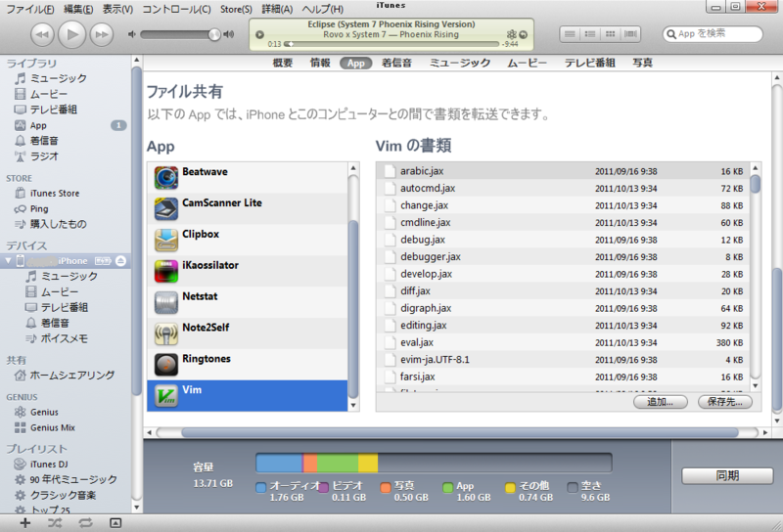Open the ファイル(F) menu
783x532 pixels.
[30, 9]
